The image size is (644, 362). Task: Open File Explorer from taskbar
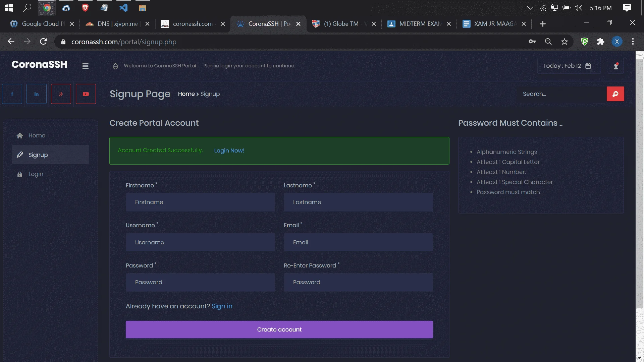[x=143, y=7]
